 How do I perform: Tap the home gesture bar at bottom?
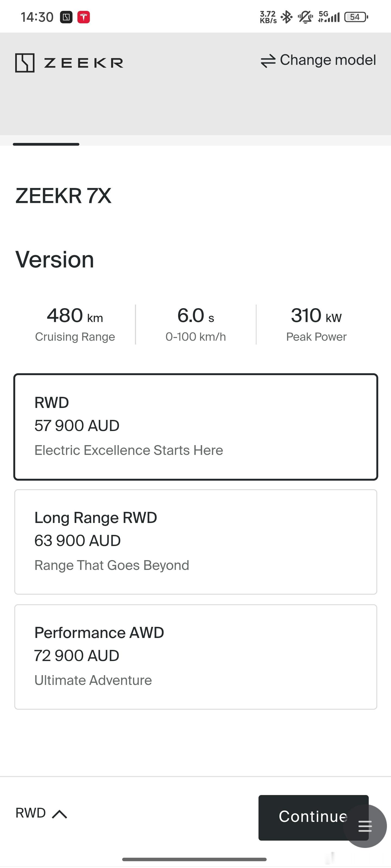[194, 859]
